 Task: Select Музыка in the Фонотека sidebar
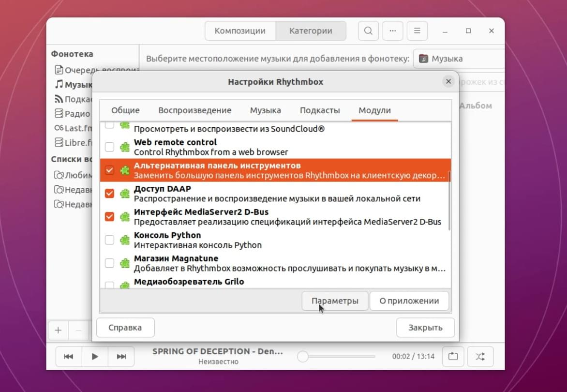(74, 85)
